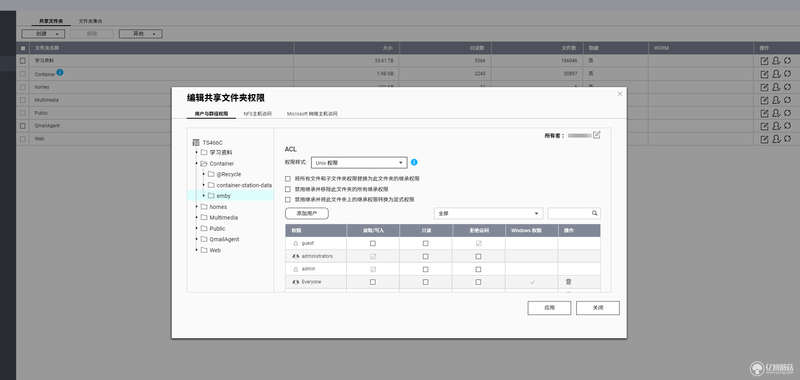Edit permissions icon for Public row
This screenshot has height=380, width=800.
point(776,113)
